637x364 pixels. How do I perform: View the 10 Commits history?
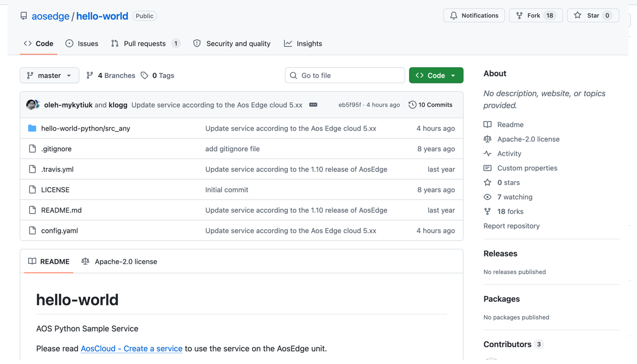(x=430, y=105)
